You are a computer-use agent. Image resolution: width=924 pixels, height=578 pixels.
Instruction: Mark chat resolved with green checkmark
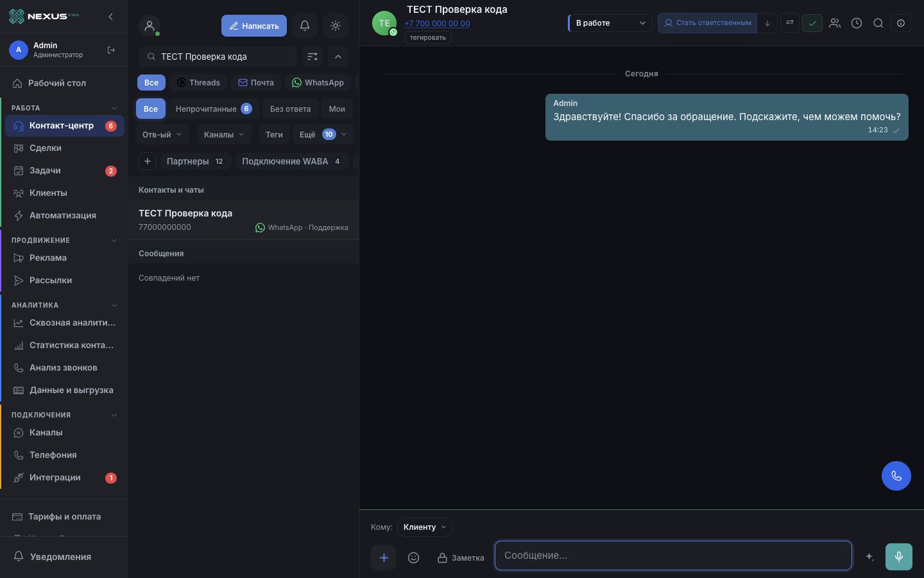[812, 23]
